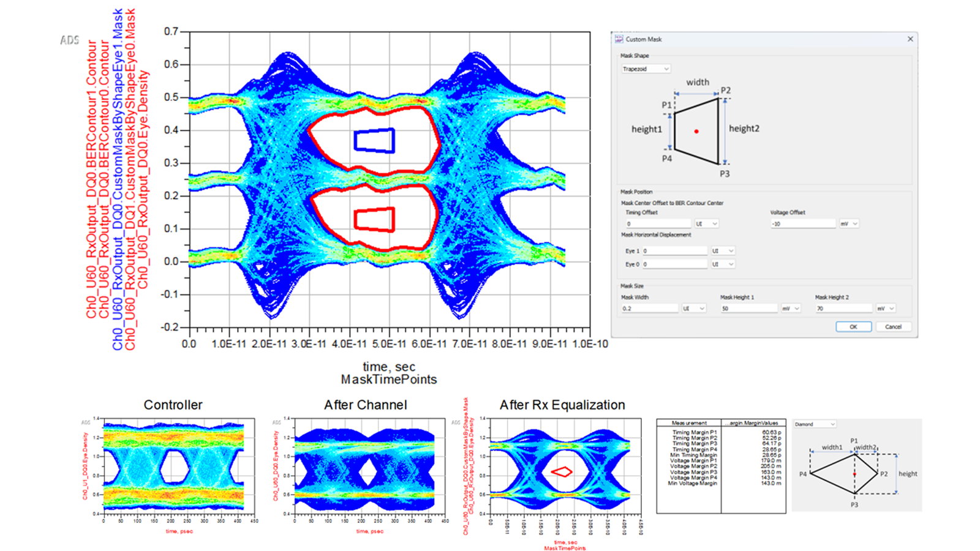Click the Timing Offset input field

(x=658, y=224)
